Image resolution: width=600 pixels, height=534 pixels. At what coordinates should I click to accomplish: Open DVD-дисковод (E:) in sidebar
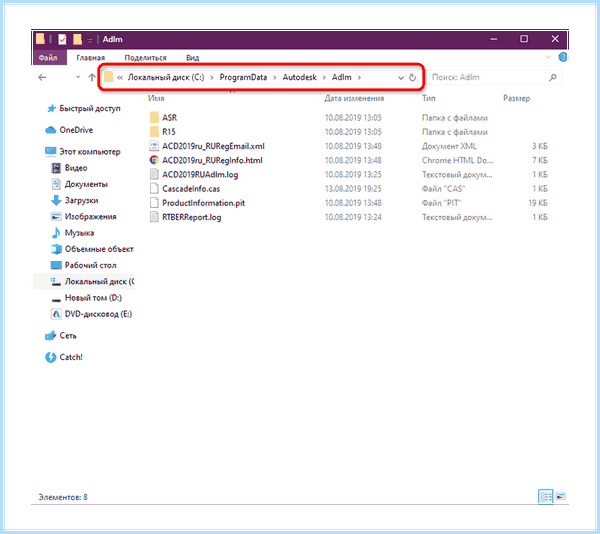(98, 314)
